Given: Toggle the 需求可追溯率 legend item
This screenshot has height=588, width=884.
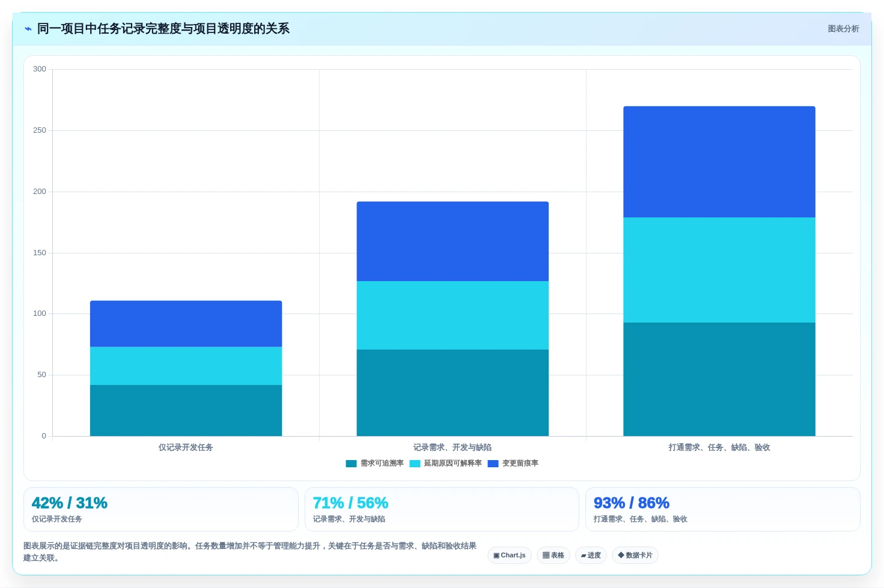Looking at the screenshot, I should (375, 464).
